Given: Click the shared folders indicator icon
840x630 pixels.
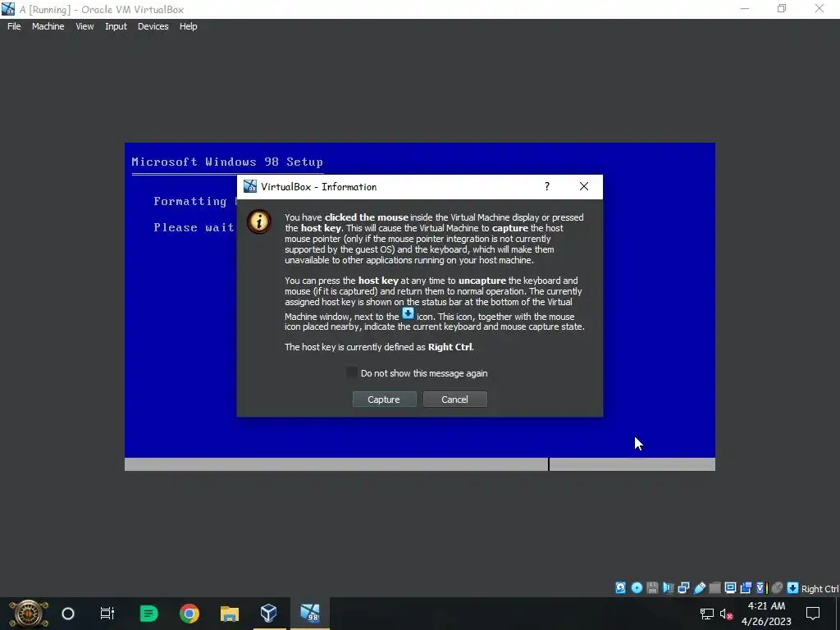Looking at the screenshot, I should pyautogui.click(x=714, y=587).
